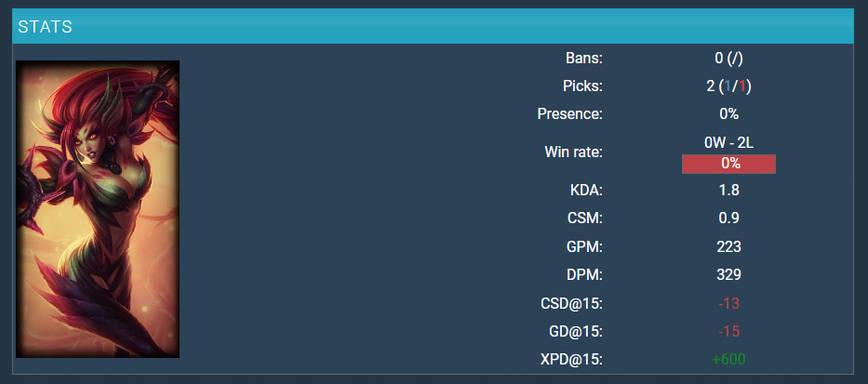The height and width of the screenshot is (384, 868).
Task: Click the red 0% win rate bar
Action: [x=728, y=164]
